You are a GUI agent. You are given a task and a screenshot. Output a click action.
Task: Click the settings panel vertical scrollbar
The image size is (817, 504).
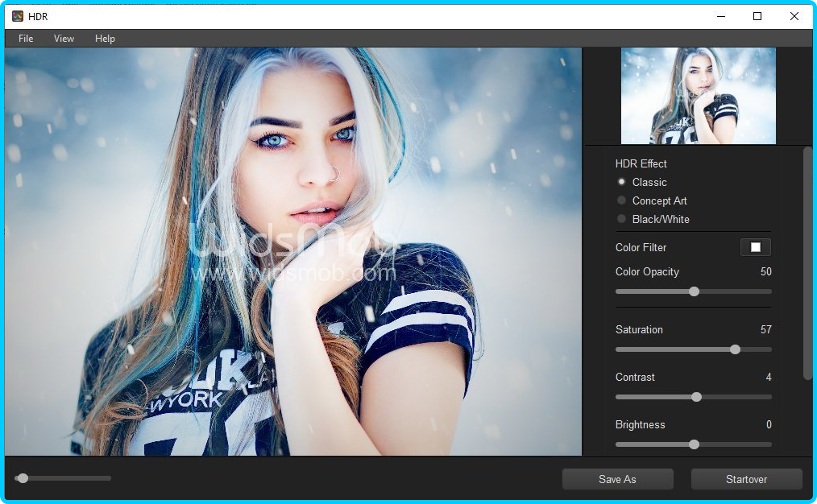(x=807, y=263)
